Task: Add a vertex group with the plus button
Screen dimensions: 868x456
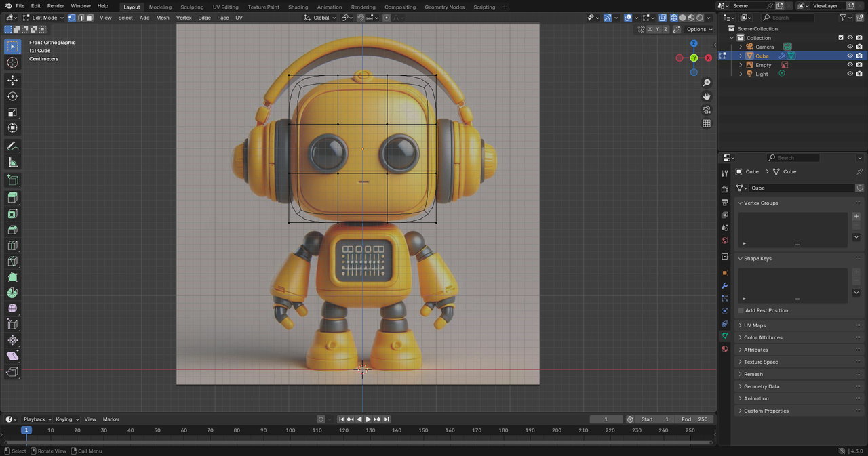Action: pyautogui.click(x=856, y=215)
